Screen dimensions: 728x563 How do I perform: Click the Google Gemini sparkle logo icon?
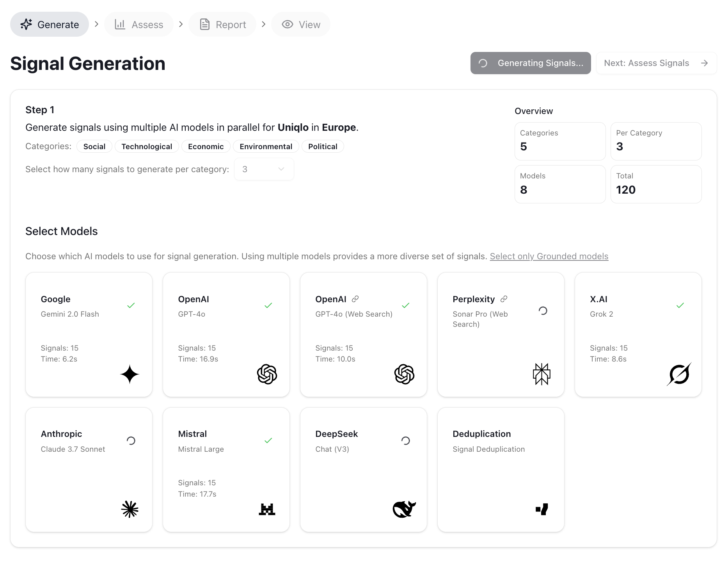(130, 374)
